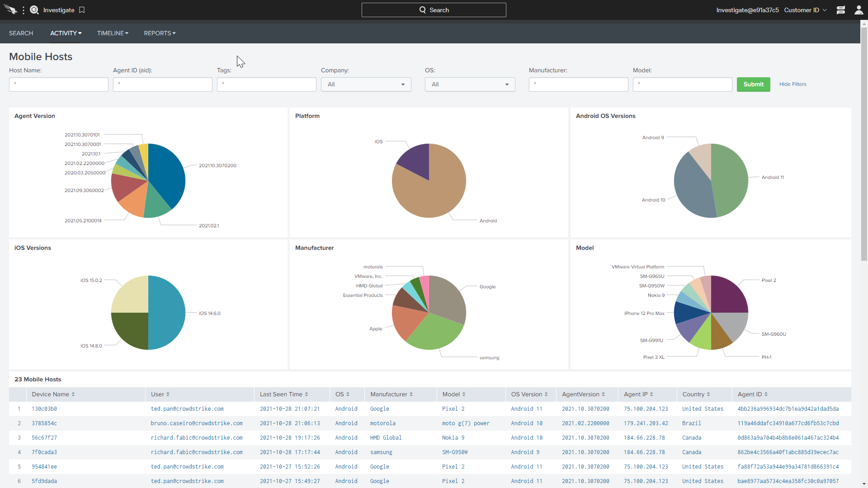Click the purple Pixel 2 slice in Model chart
The width and height of the screenshot is (868, 488).
click(728, 296)
